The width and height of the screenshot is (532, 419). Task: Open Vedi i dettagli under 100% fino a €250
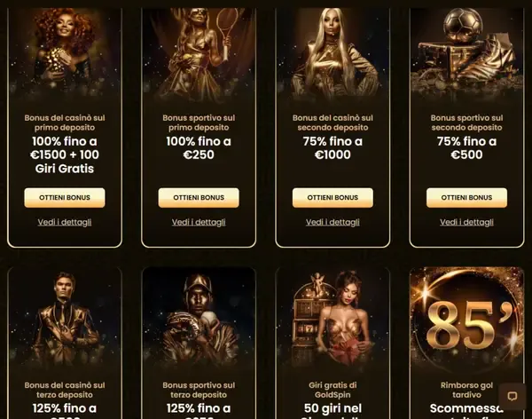(x=199, y=222)
